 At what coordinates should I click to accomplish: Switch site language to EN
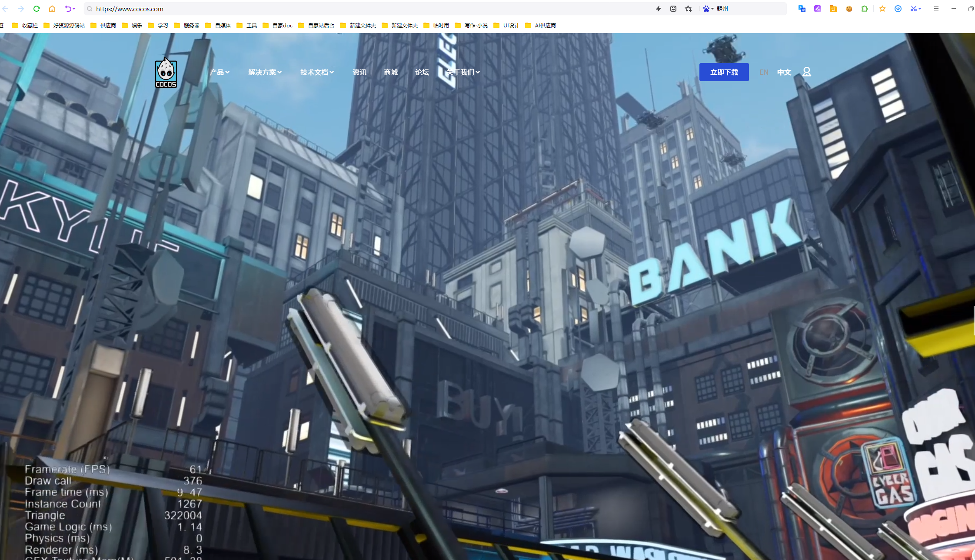coord(764,72)
